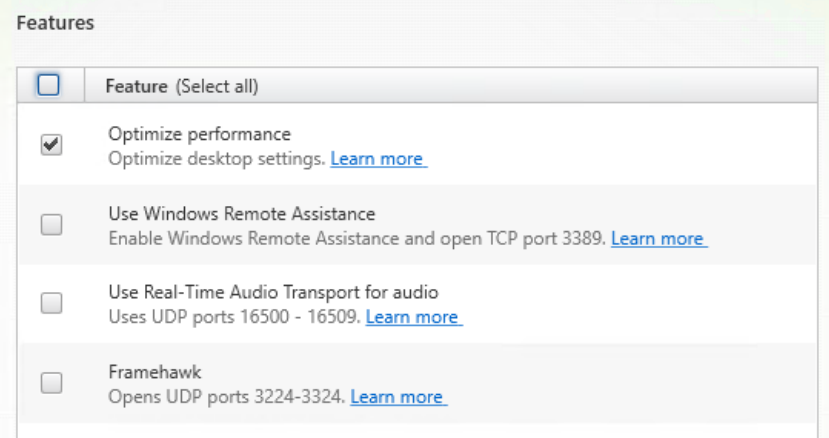This screenshot has height=438, width=829.
Task: Click the Optimize desktop settings description text
Action: (x=217, y=159)
